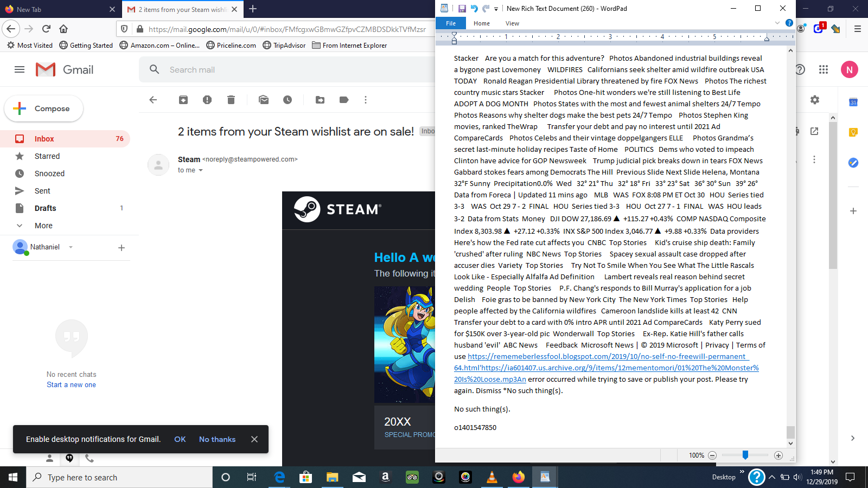Open email in new window
Viewport: 868px width, 488px height.
pyautogui.click(x=814, y=131)
